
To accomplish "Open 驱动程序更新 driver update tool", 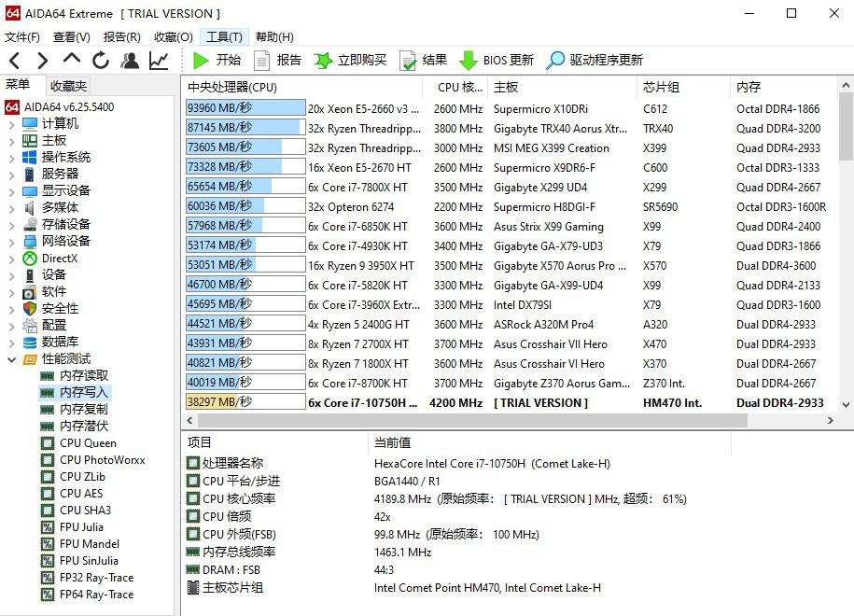I will click(x=554, y=59).
